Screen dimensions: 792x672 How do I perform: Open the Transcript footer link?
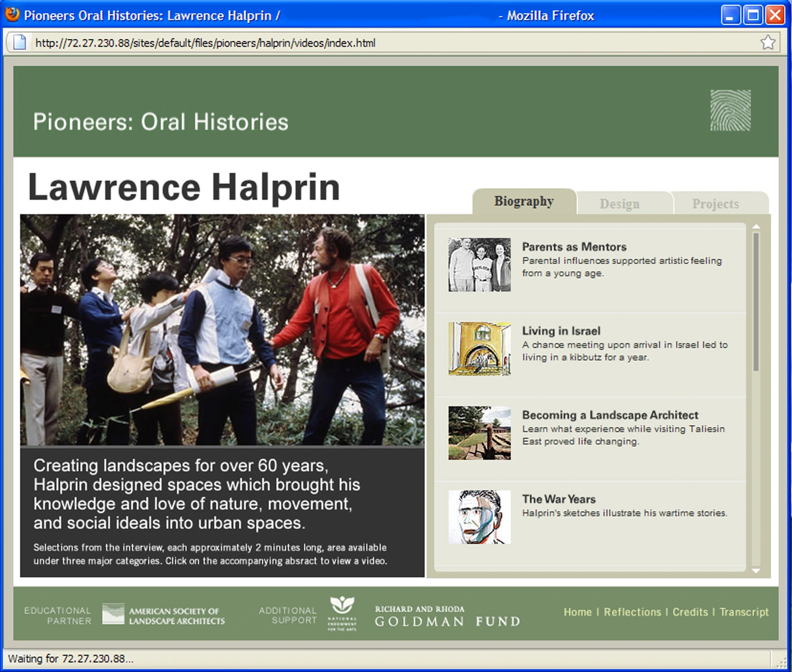(x=744, y=612)
